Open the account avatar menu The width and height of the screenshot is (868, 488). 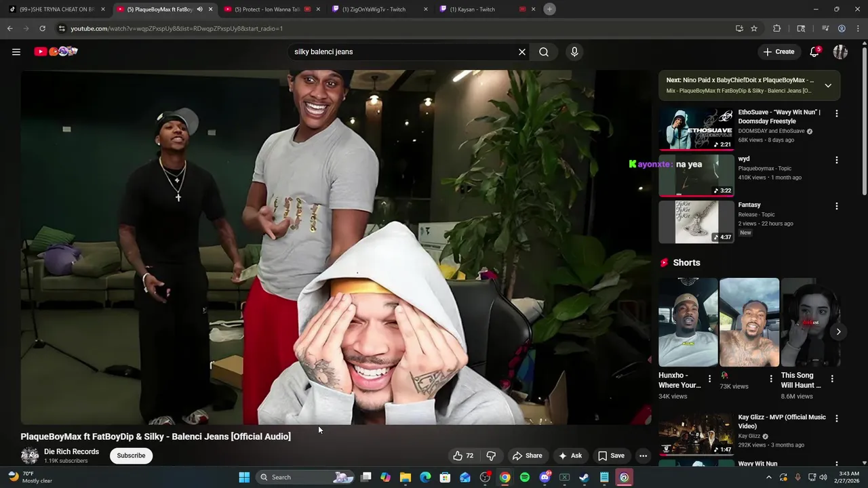(840, 52)
